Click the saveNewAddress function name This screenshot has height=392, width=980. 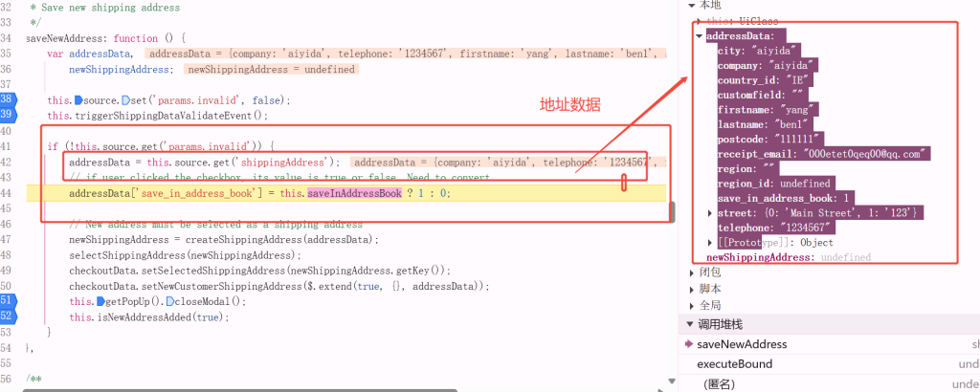click(66, 38)
